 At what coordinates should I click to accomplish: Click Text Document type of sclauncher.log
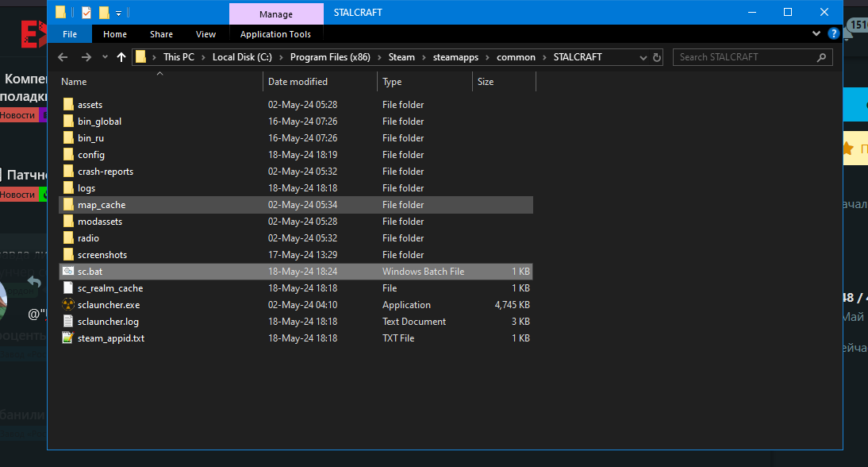coord(413,322)
